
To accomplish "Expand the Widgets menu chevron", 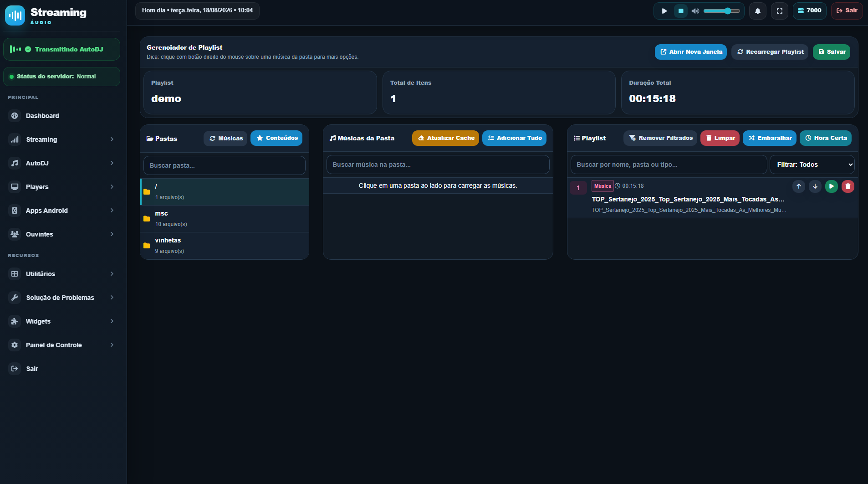I will point(112,321).
